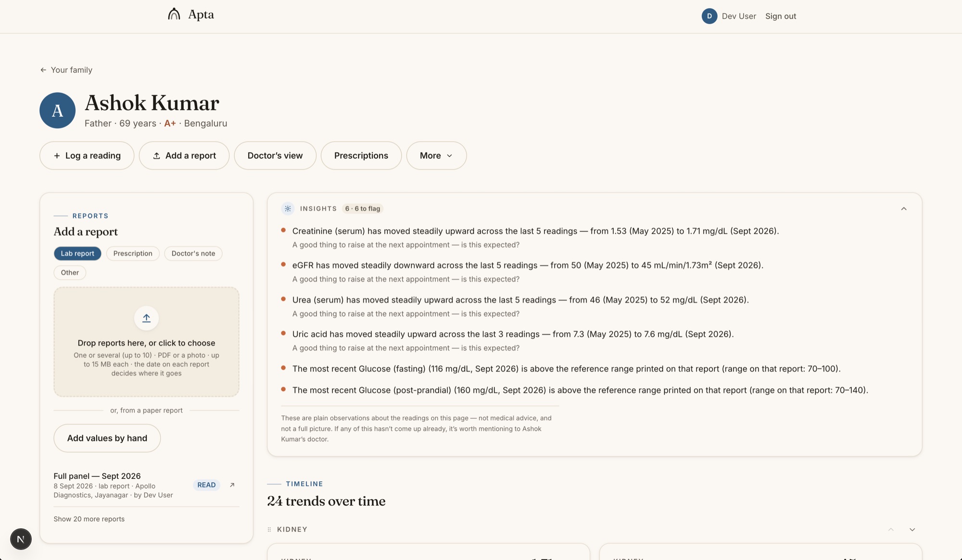This screenshot has height=560, width=962.
Task: Click the report drop zone area
Action: 146,342
